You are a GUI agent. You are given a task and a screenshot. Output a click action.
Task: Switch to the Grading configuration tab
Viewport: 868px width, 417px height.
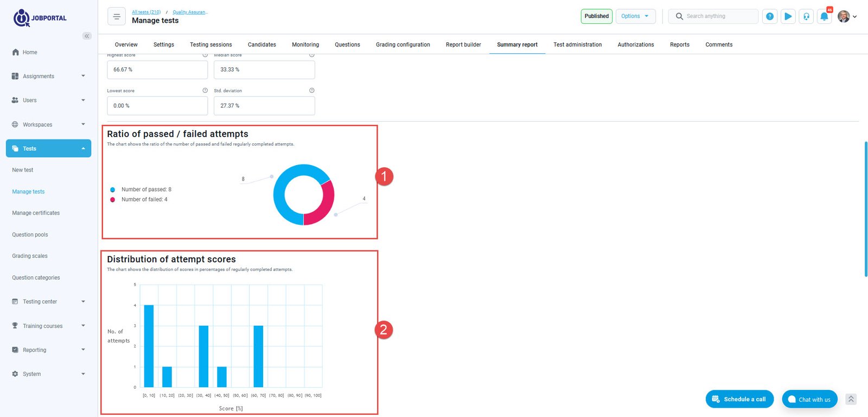click(x=403, y=45)
